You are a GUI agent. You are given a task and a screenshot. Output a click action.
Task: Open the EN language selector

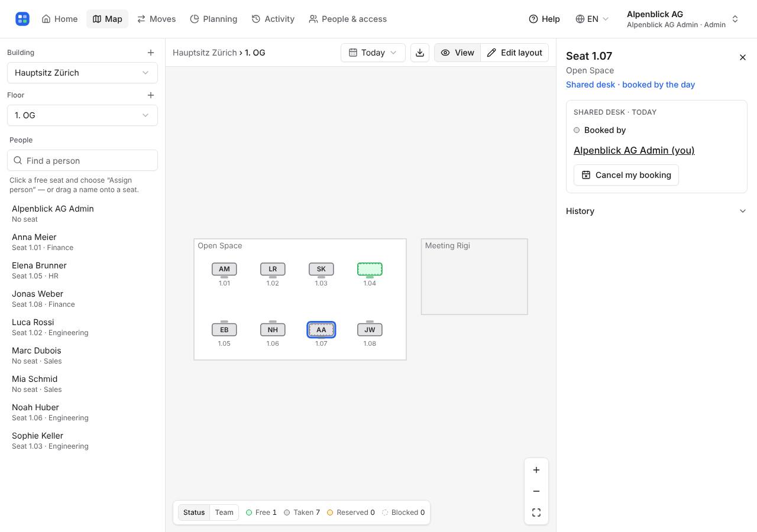point(592,19)
